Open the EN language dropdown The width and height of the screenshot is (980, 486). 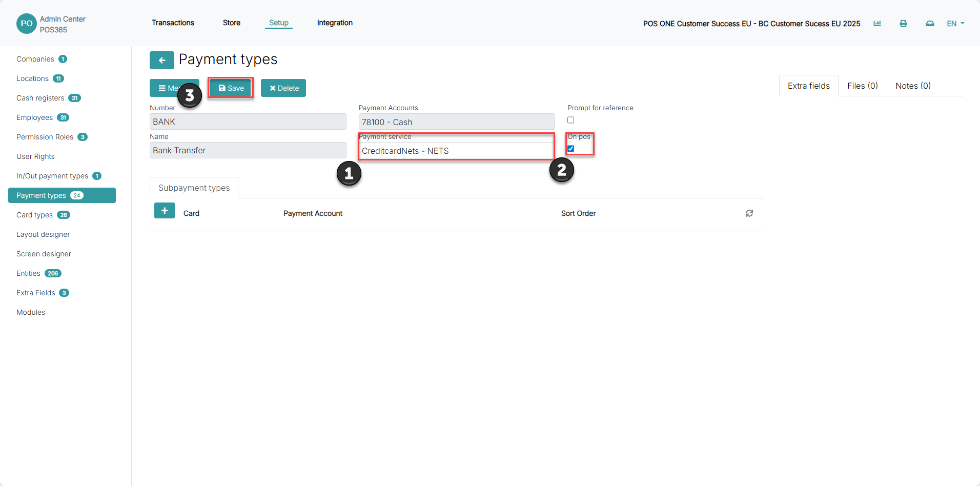[955, 24]
